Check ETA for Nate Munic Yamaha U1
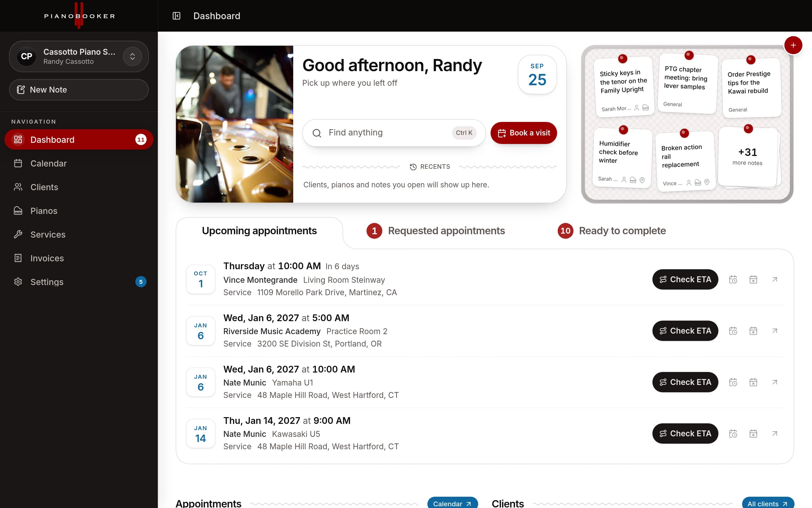Image resolution: width=812 pixels, height=508 pixels. 685,382
